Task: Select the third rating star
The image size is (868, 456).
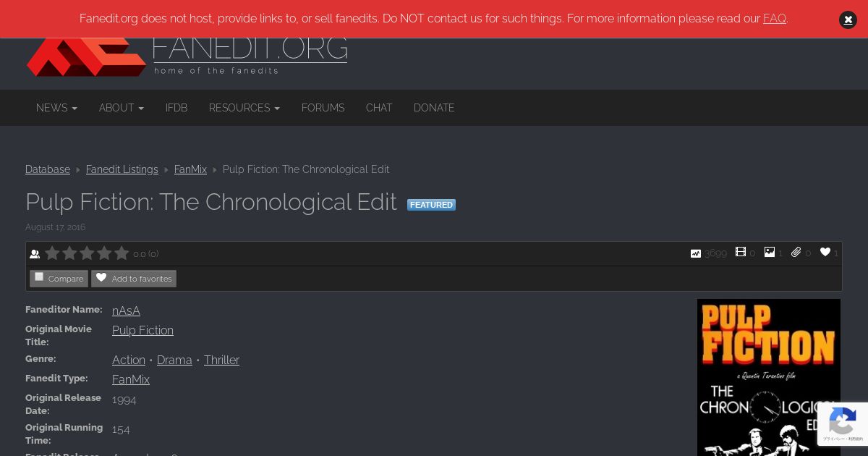Action: tap(87, 253)
